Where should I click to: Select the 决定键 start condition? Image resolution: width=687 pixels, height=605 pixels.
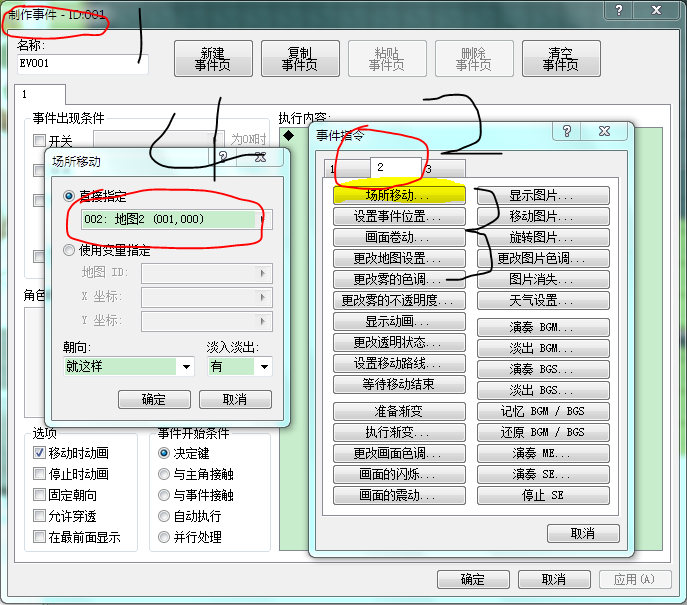[164, 453]
